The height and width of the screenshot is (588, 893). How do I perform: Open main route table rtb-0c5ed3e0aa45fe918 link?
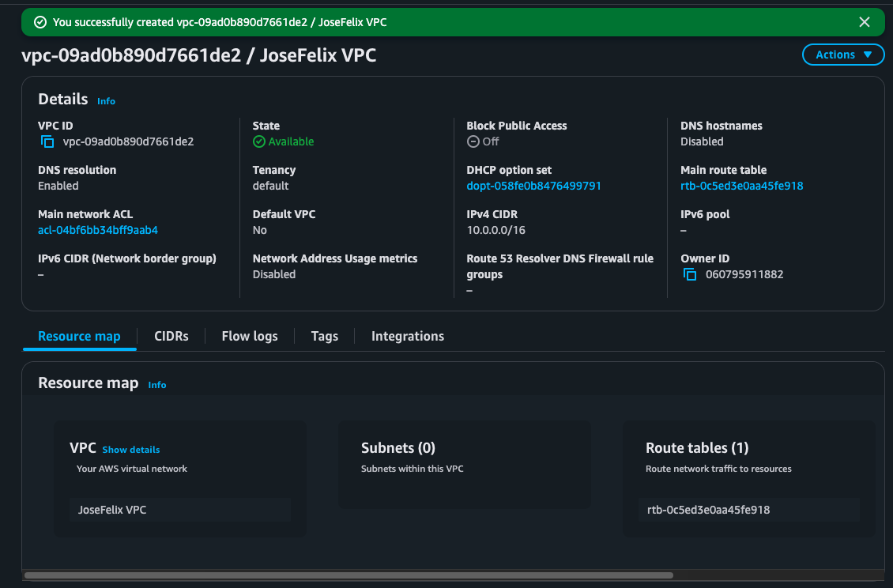click(741, 186)
